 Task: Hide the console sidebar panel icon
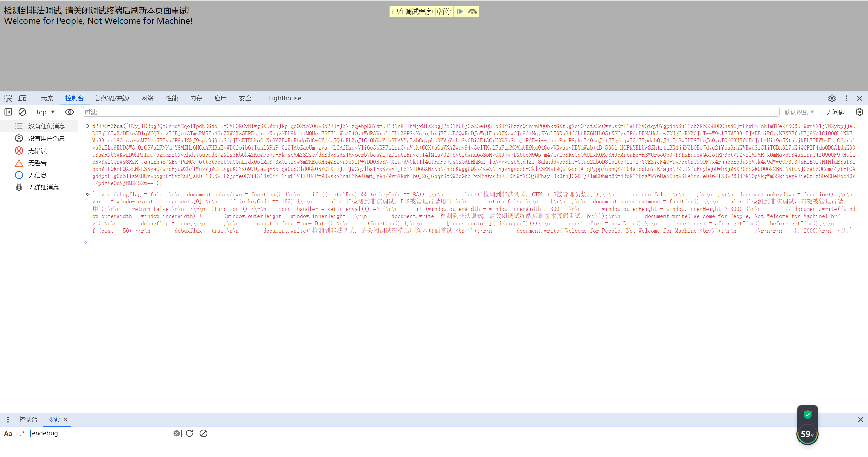[8, 112]
